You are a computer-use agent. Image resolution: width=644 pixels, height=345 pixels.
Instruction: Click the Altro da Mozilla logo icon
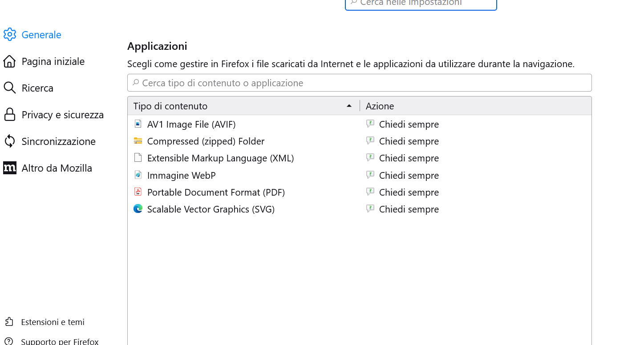(x=10, y=168)
